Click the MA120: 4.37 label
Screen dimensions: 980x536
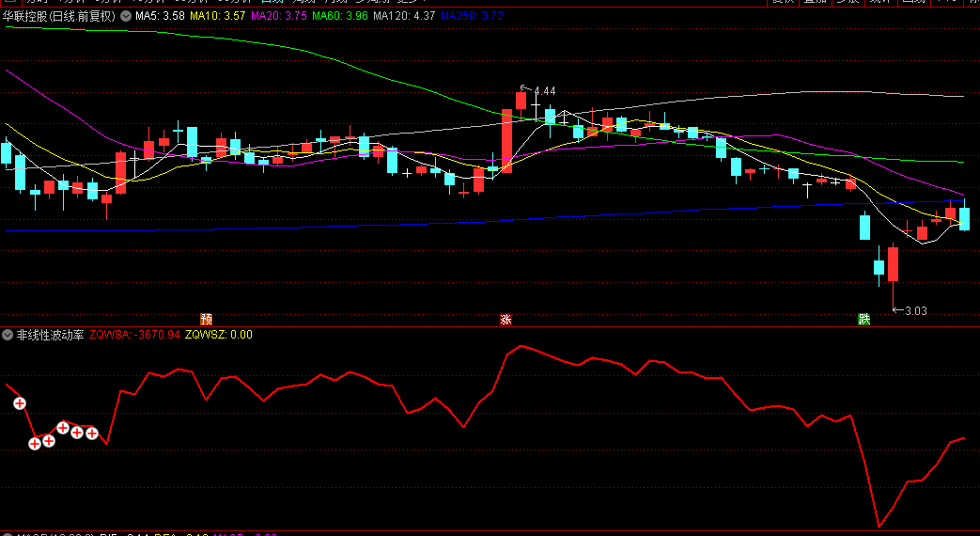coord(404,16)
